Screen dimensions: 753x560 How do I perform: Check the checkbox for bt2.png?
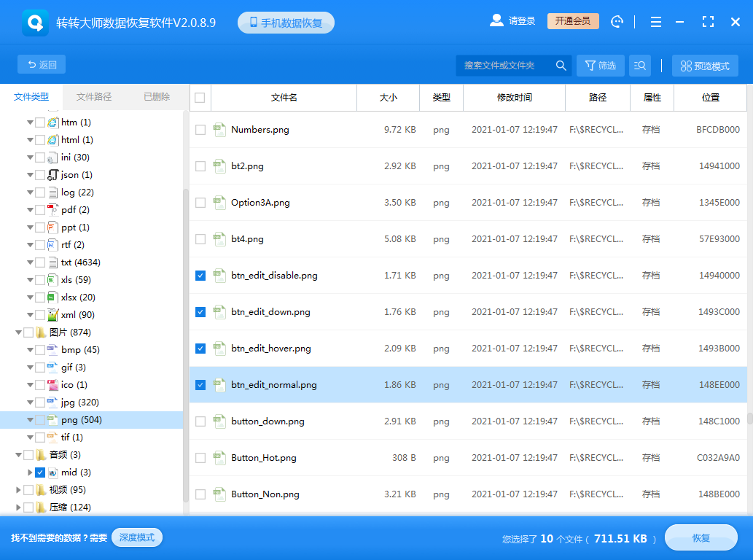point(200,166)
